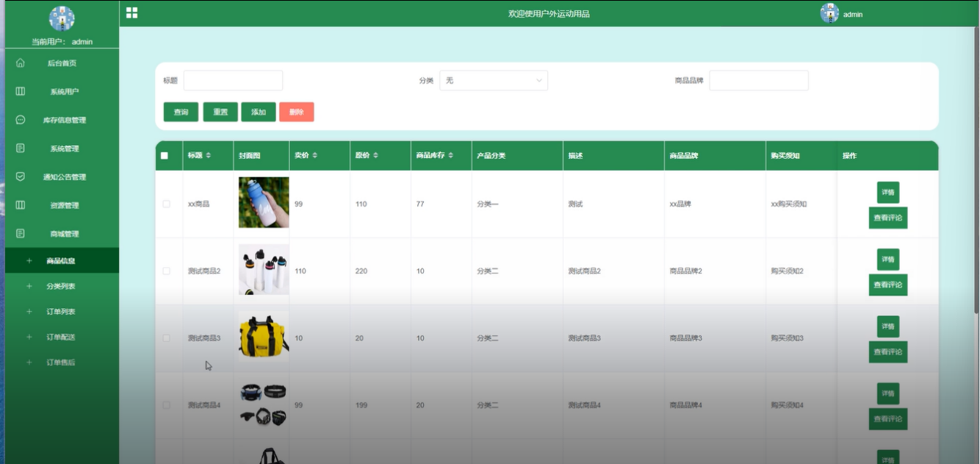980x464 pixels.
Task: Click the document icon beside 商城管理
Action: coord(21,234)
